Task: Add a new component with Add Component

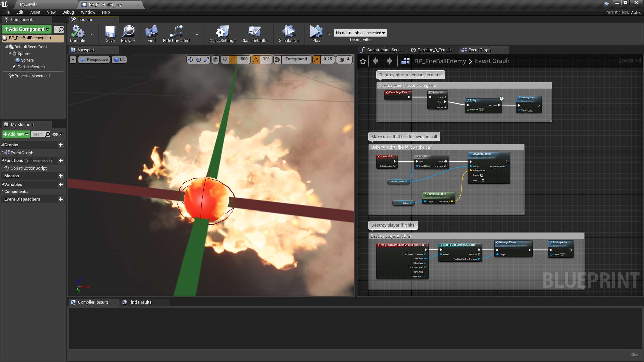Action: [26, 29]
